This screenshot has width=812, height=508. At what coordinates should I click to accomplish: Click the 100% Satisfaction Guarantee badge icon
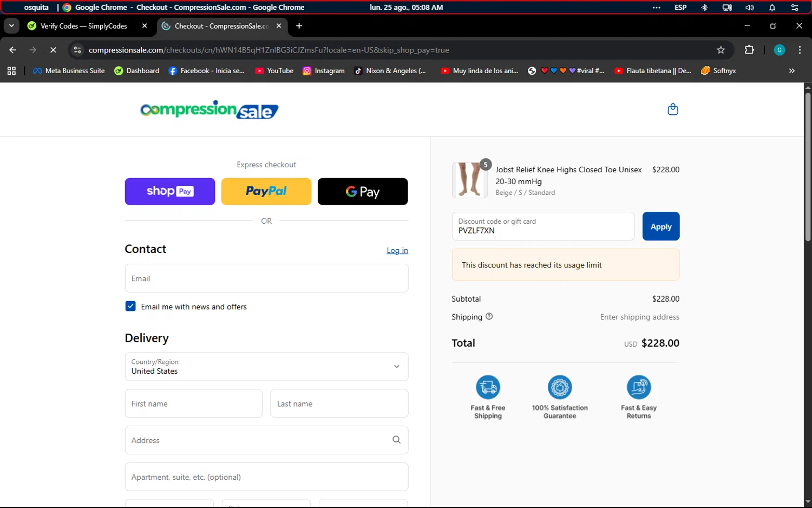point(560,387)
